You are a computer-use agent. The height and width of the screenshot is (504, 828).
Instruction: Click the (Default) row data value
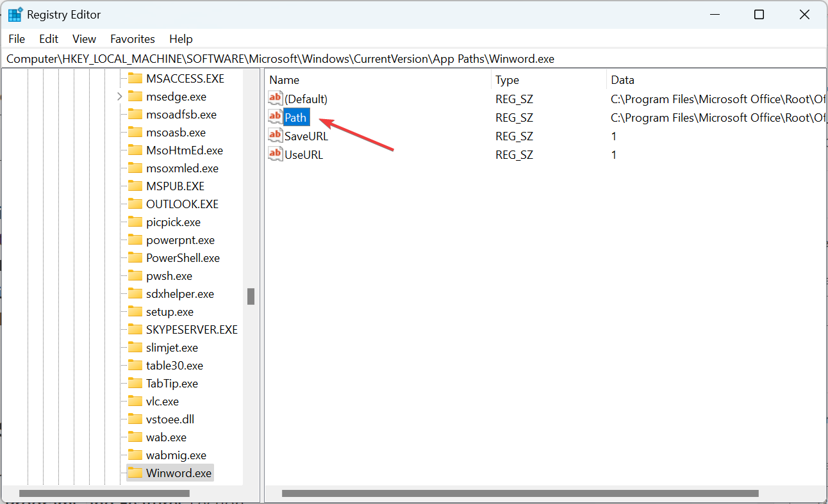point(718,99)
